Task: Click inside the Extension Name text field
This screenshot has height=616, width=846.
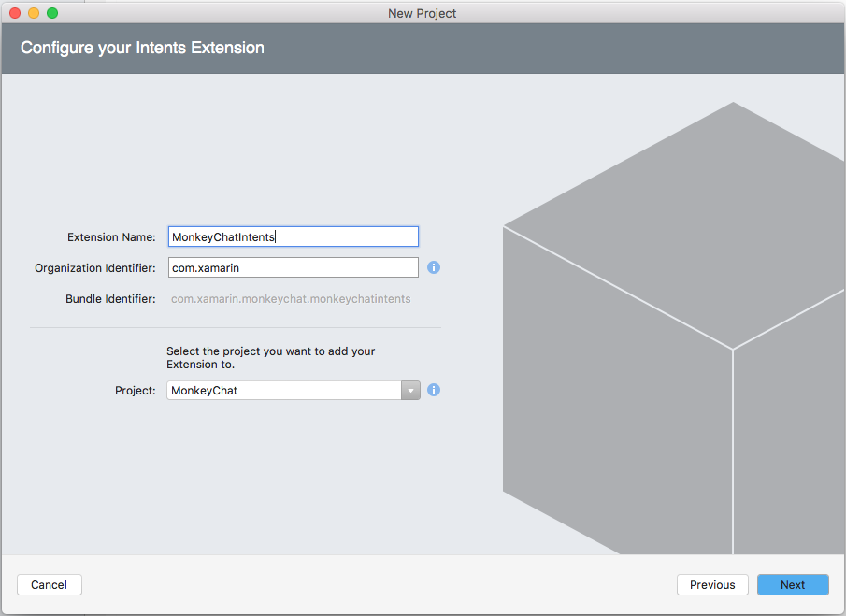Action: tap(293, 236)
